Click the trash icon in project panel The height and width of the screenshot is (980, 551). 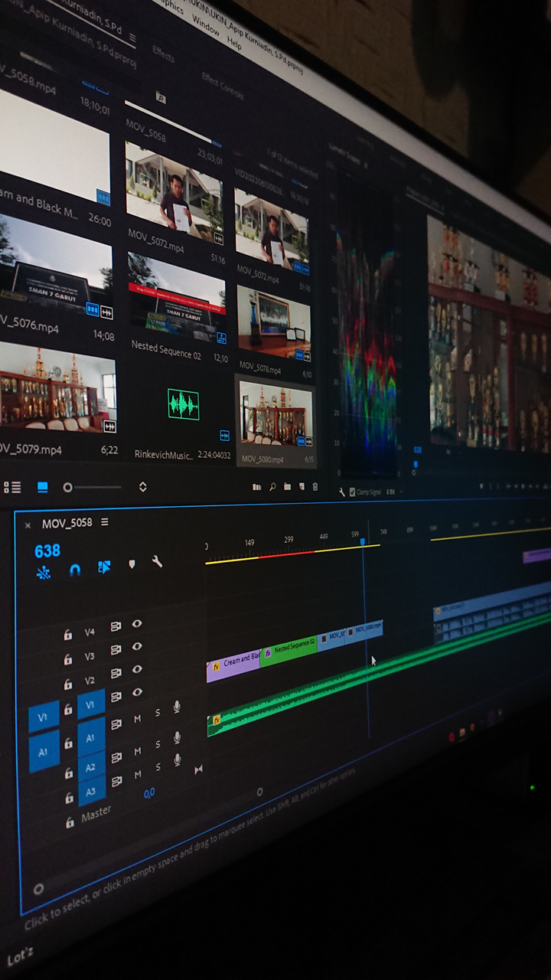click(315, 486)
